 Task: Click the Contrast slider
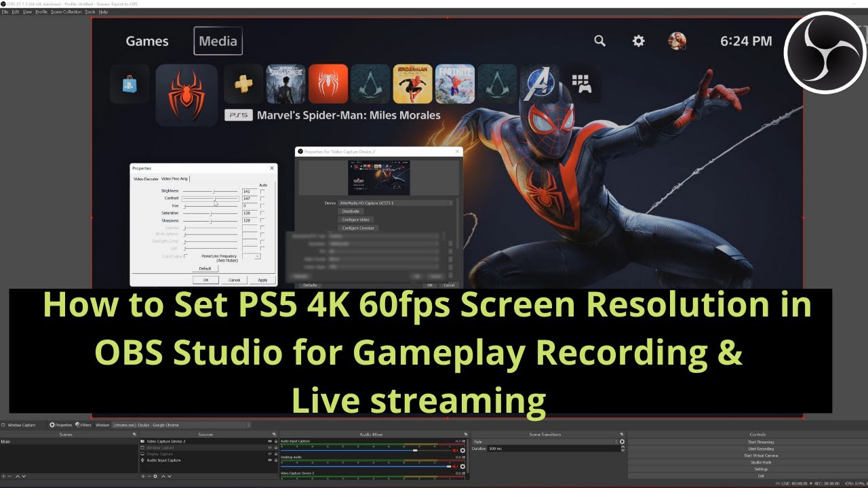(x=210, y=199)
